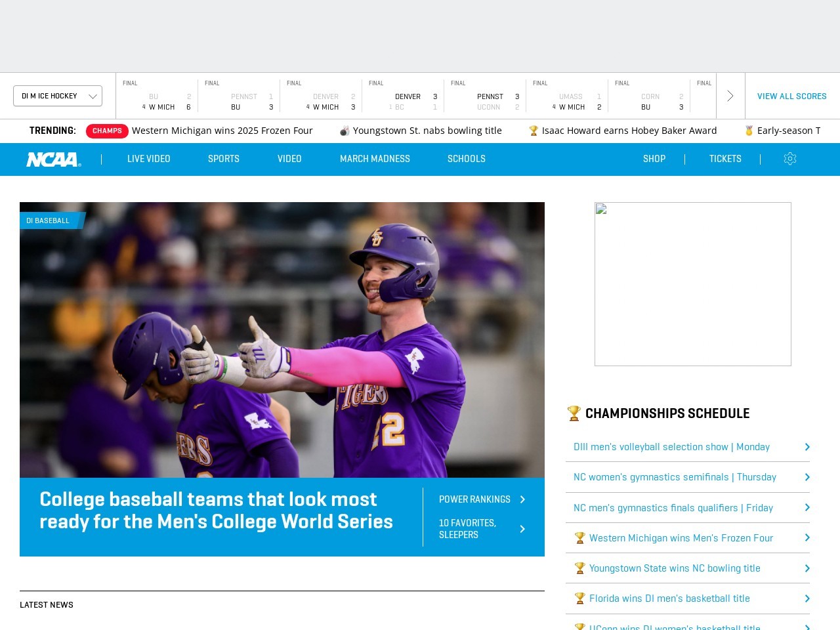Image resolution: width=840 pixels, height=630 pixels.
Task: Open the Pennst 1 vs BU 3 final score
Action: tap(239, 96)
